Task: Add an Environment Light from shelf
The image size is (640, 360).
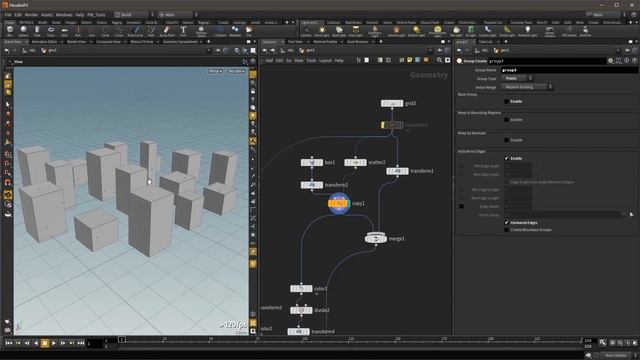Action: 437,31
